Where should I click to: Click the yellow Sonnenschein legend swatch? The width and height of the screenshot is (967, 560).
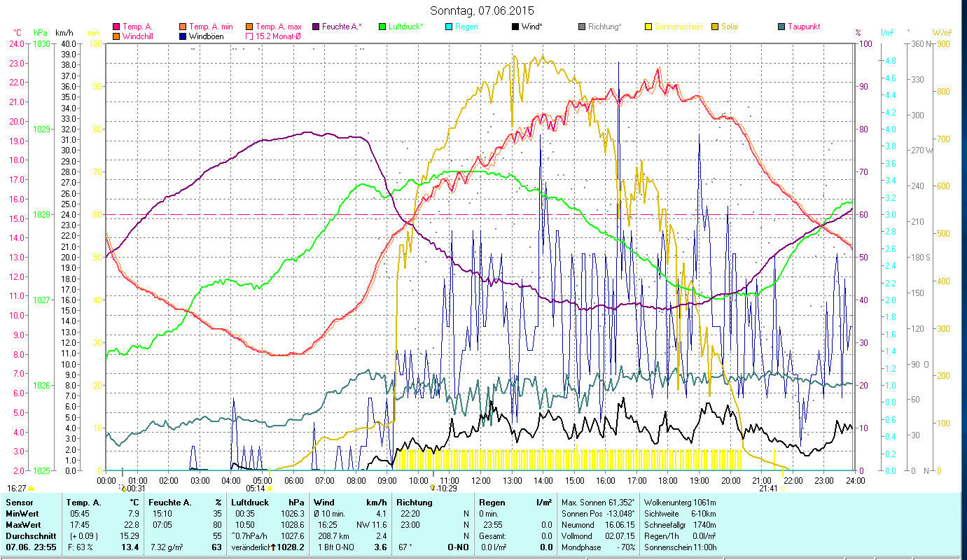click(648, 27)
